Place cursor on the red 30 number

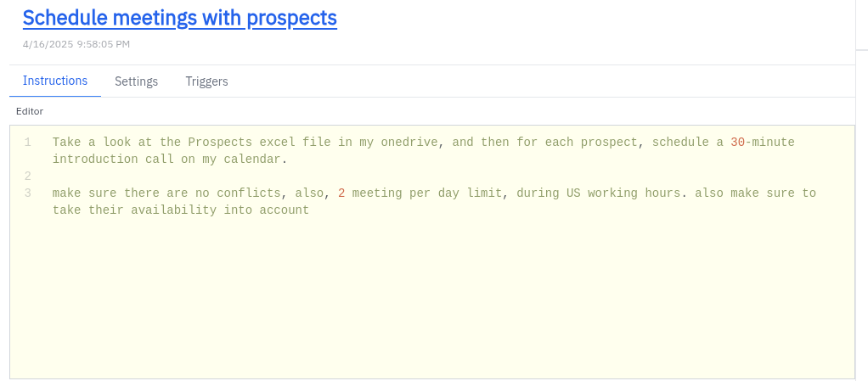(737, 143)
